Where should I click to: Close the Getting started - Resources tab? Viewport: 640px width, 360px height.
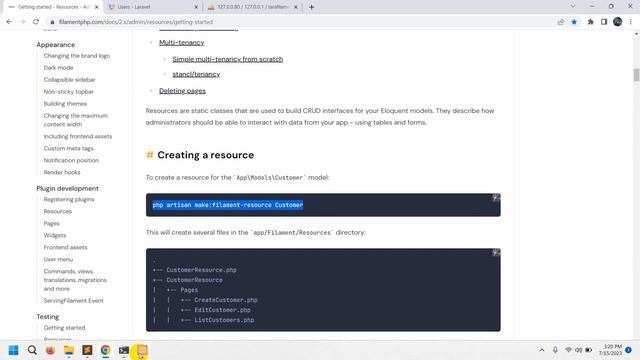tap(97, 7)
